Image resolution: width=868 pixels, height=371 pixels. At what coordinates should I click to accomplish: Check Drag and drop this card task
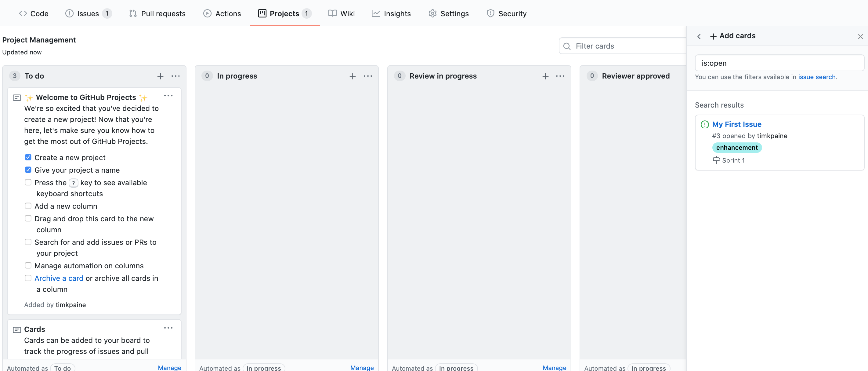point(28,218)
